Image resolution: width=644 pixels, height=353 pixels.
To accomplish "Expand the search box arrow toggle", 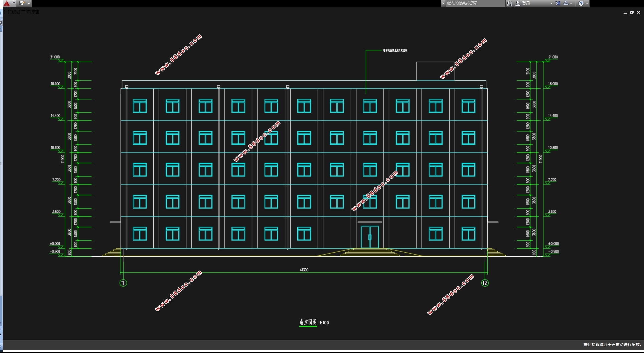I will coord(443,3).
